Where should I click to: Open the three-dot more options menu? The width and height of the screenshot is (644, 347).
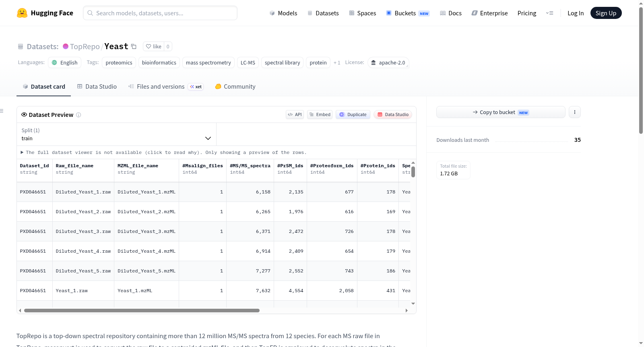pos(575,112)
